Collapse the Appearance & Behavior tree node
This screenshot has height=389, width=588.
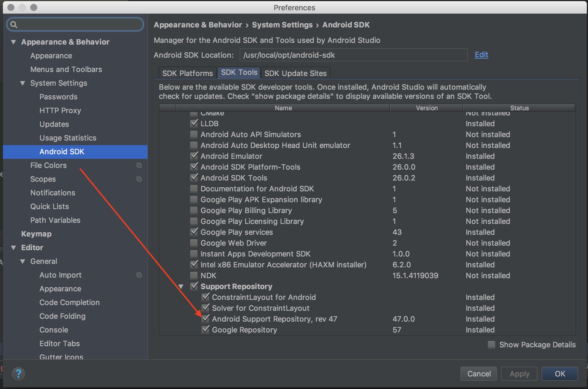(13, 42)
